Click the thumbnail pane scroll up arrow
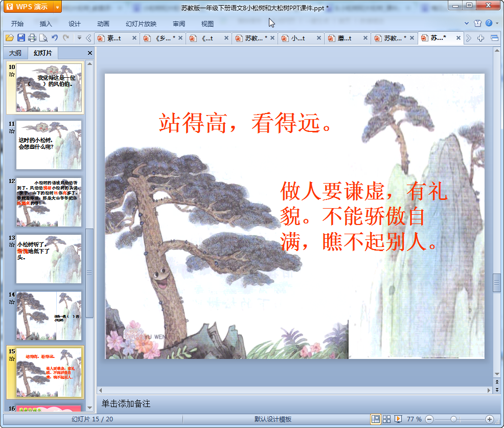This screenshot has height=428, width=504. click(89, 64)
